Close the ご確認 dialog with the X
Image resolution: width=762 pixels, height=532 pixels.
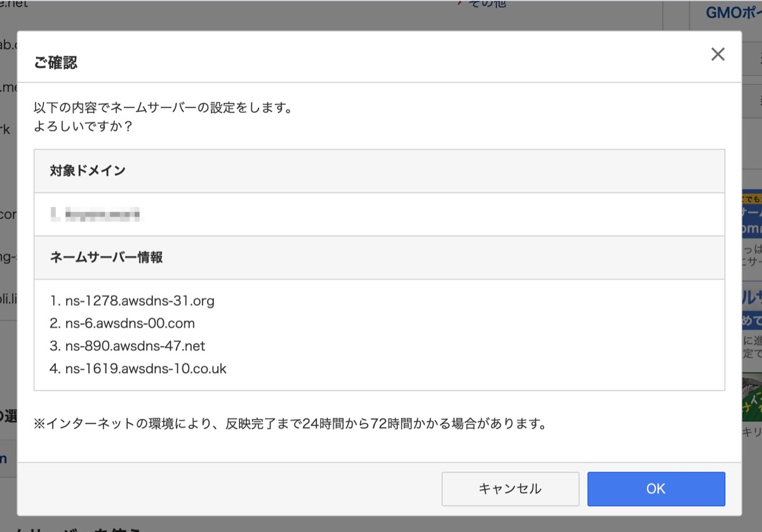click(x=718, y=54)
